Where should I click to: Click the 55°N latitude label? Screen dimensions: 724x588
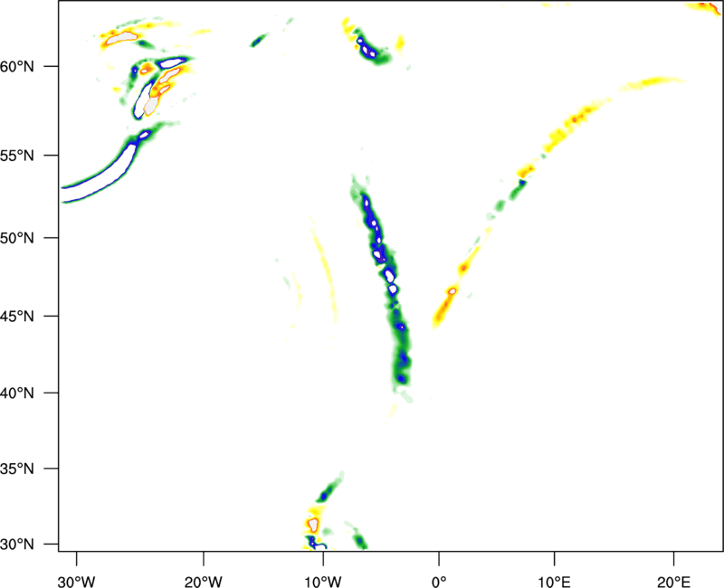(x=17, y=155)
